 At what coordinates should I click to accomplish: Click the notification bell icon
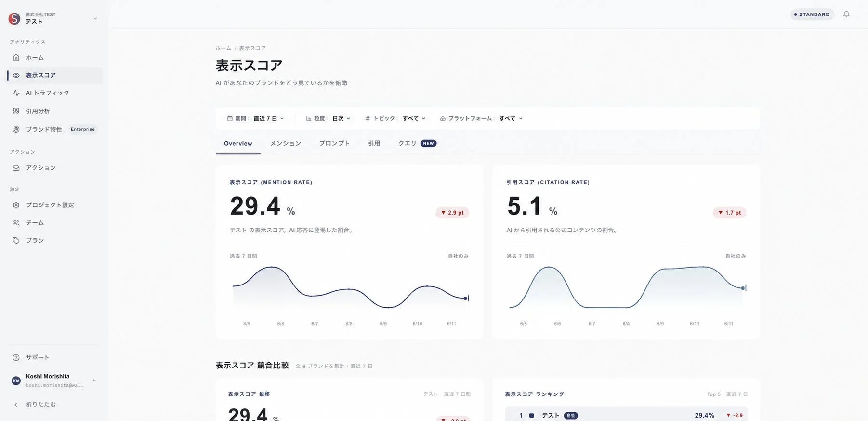click(846, 14)
